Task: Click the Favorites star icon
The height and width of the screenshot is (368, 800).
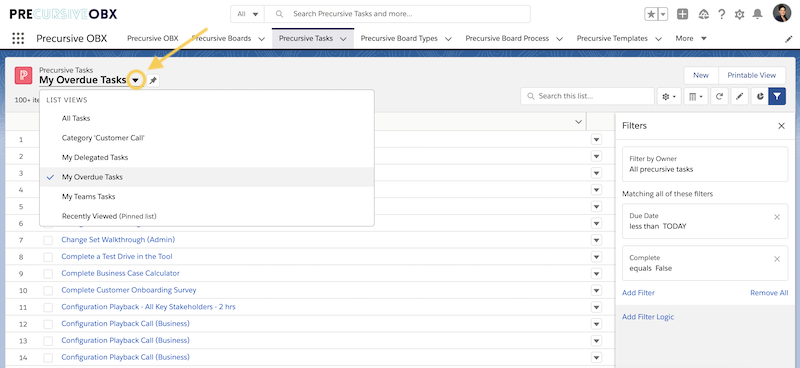Action: point(652,14)
